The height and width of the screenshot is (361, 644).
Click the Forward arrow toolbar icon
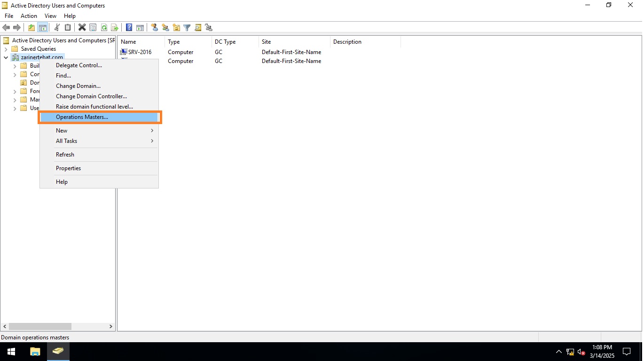pyautogui.click(x=17, y=28)
